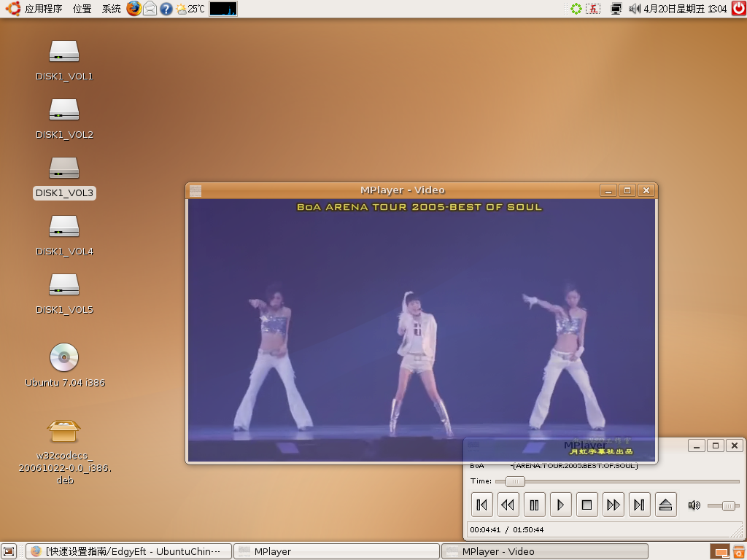Click the show desktop button in bottom panel

pos(9,551)
